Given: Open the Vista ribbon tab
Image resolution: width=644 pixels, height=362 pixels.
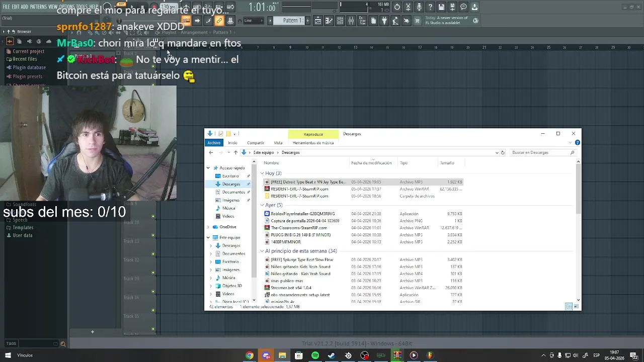Looking at the screenshot, I should click(278, 143).
